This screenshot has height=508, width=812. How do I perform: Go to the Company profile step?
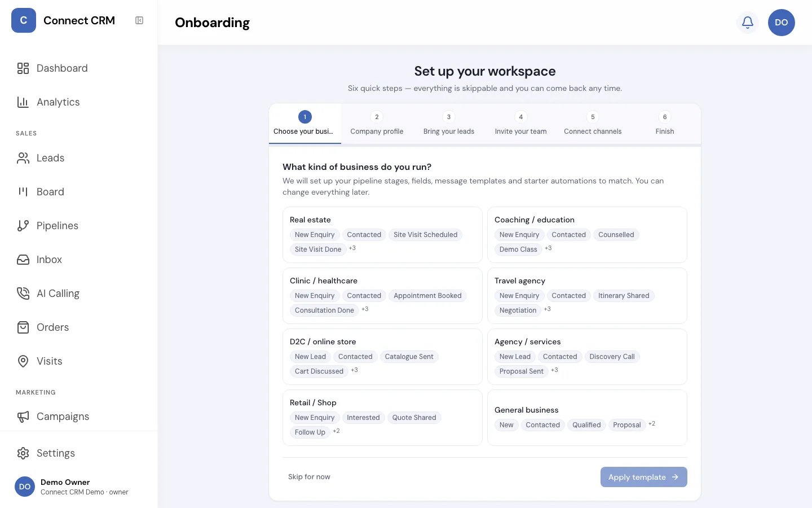click(x=377, y=124)
